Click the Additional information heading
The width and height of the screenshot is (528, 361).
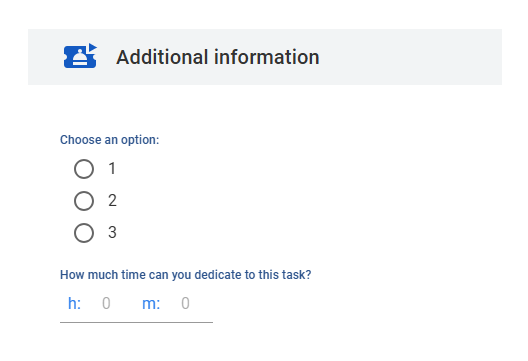coord(218,57)
